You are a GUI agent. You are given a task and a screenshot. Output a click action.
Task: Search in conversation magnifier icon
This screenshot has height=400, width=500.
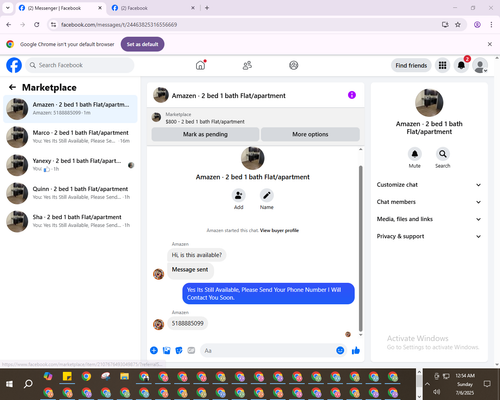(x=443, y=154)
